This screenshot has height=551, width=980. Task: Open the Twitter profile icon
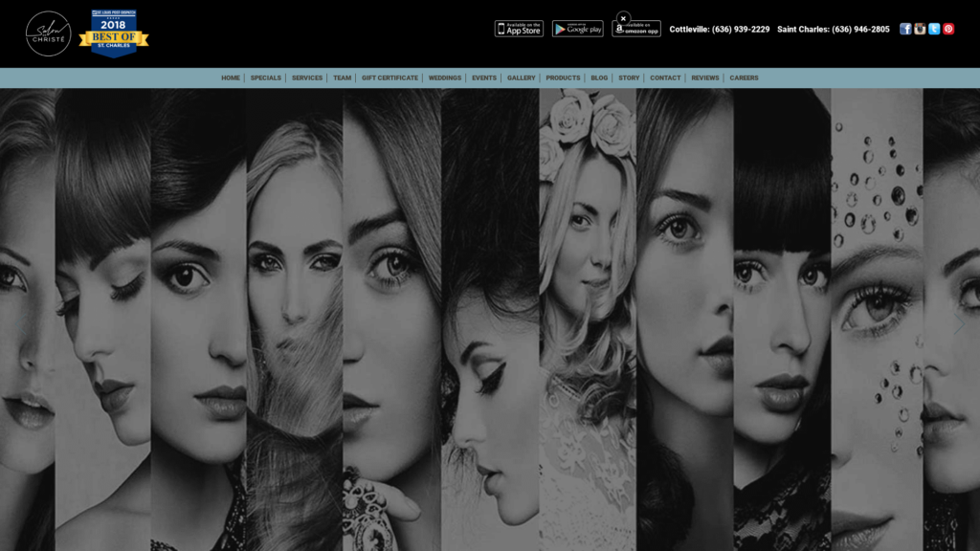[934, 29]
